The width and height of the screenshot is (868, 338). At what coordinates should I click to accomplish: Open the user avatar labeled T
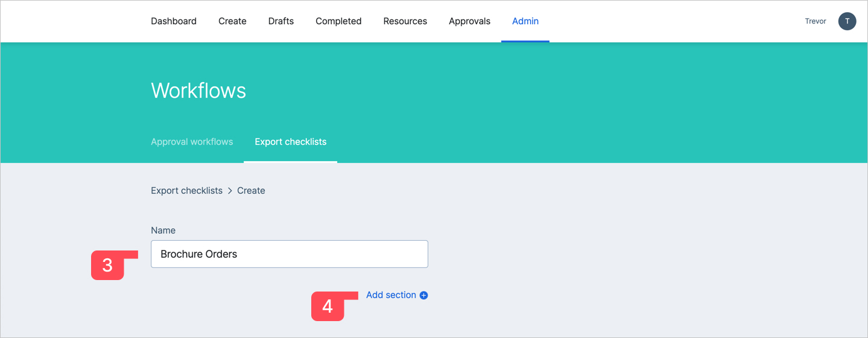[847, 21]
